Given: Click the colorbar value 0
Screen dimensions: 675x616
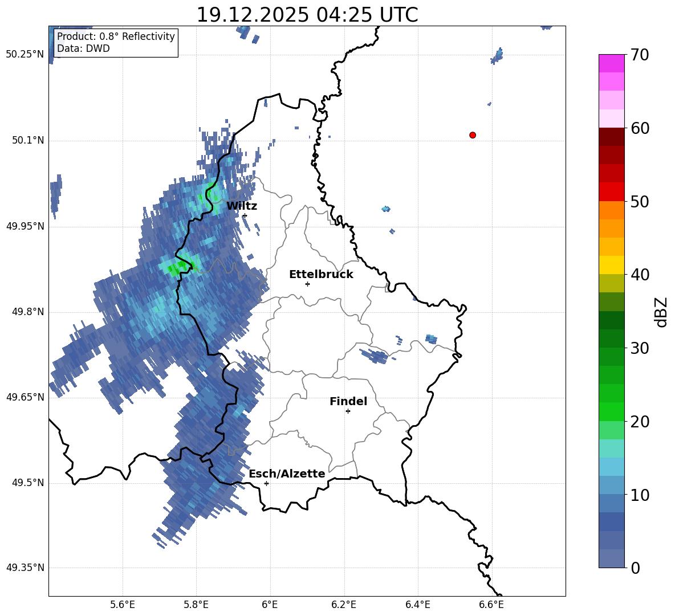Looking at the screenshot, I should [x=635, y=568].
